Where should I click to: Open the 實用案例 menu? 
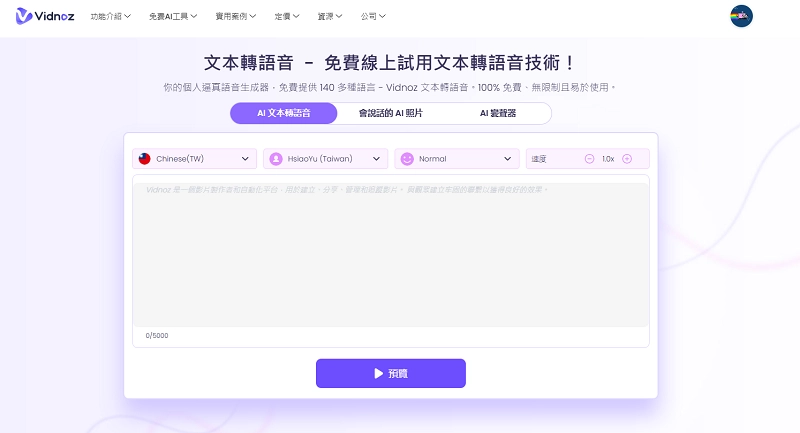[236, 16]
